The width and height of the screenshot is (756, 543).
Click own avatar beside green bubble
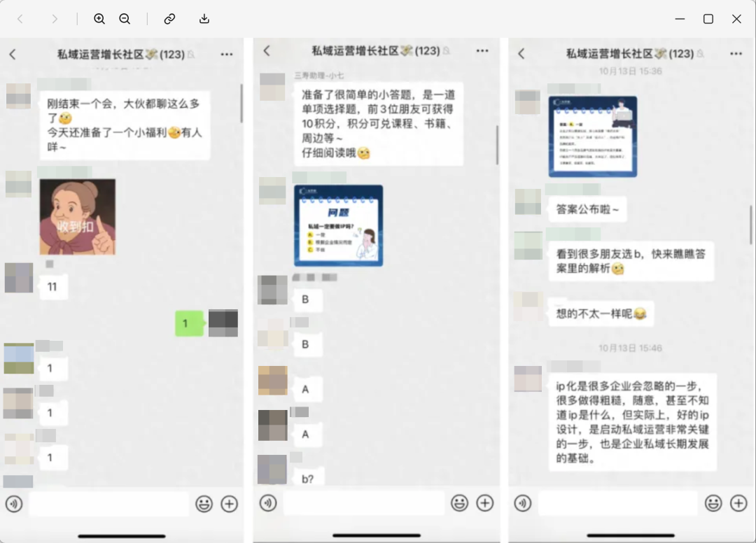coord(223,323)
